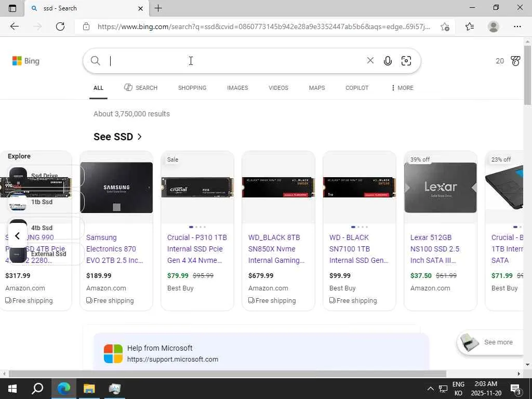Open tab actions menu icon
This screenshot has width=532, height=399.
[x=12, y=8]
